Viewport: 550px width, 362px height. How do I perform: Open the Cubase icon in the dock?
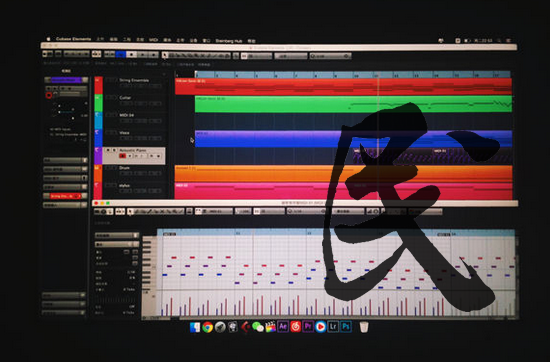[x=245, y=327]
